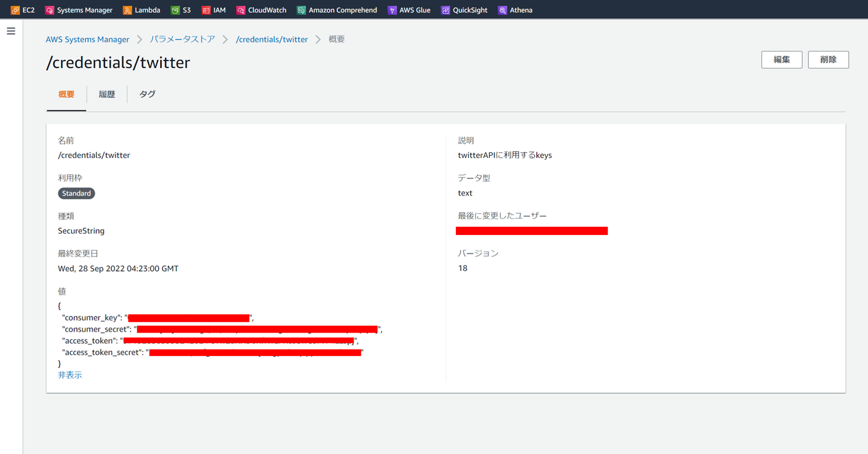This screenshot has width=868, height=454.
Task: Go to AWS Systems Manager breadcrumb link
Action: (x=88, y=39)
